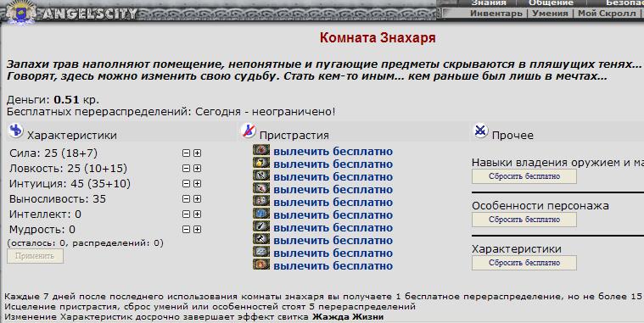The height and width of the screenshot is (323, 644).
Task: Decrease Ловкость with the minus button
Action: (x=186, y=168)
